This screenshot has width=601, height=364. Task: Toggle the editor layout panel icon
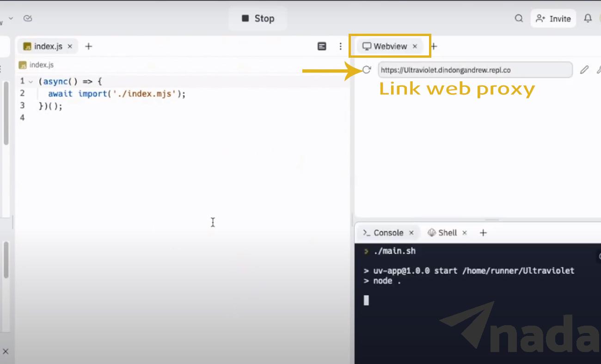point(322,46)
